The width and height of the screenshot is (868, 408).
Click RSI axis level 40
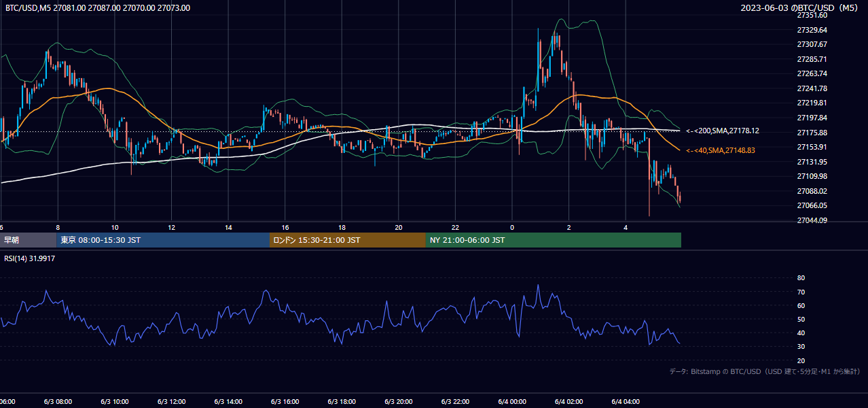(801, 333)
